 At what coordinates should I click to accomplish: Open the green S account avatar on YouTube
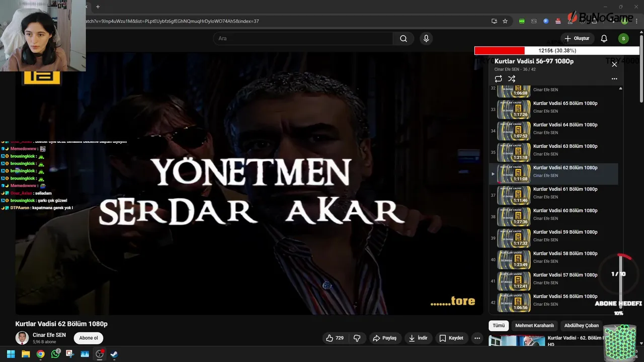point(623,39)
